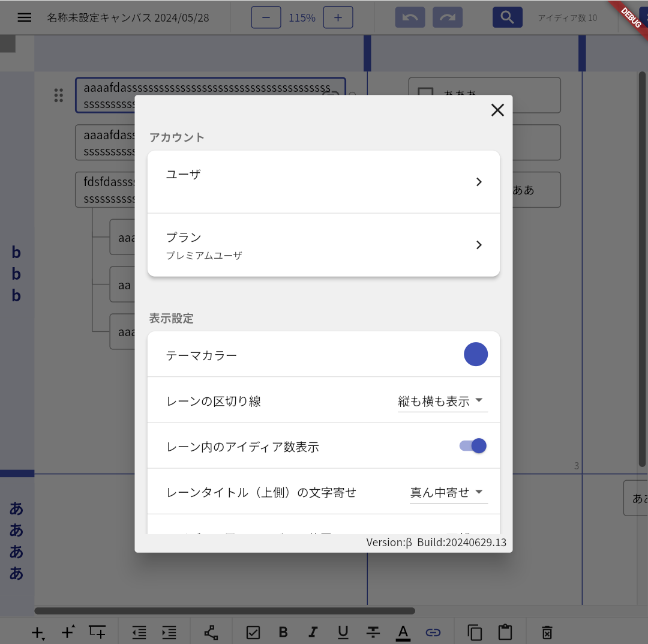Decrease indent of idea

pos(139,633)
